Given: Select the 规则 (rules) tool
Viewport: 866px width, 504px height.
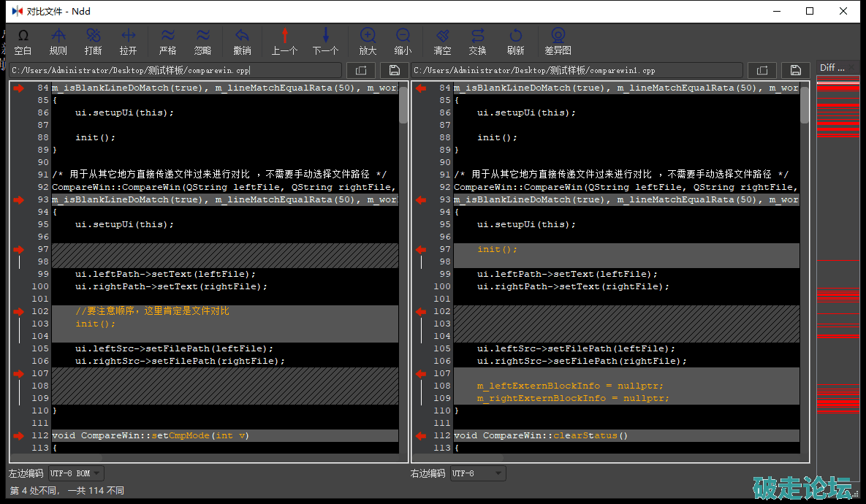Looking at the screenshot, I should tap(58, 42).
